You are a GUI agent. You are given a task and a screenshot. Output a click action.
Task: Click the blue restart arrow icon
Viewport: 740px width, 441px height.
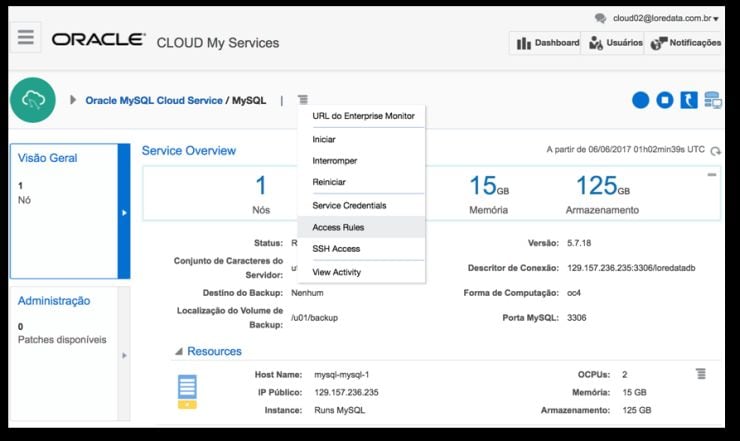pos(689,100)
